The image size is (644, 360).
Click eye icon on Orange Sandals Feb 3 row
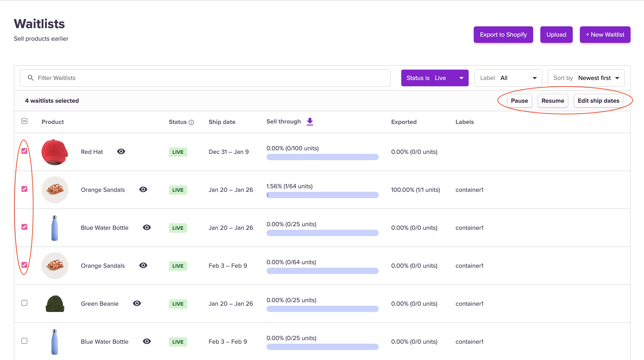[x=143, y=265]
